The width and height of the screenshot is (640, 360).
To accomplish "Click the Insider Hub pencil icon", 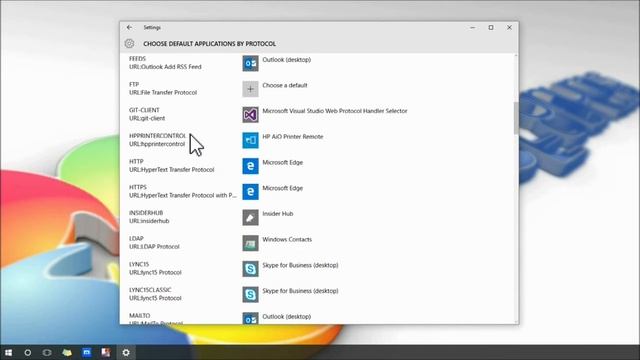I will (x=250, y=218).
